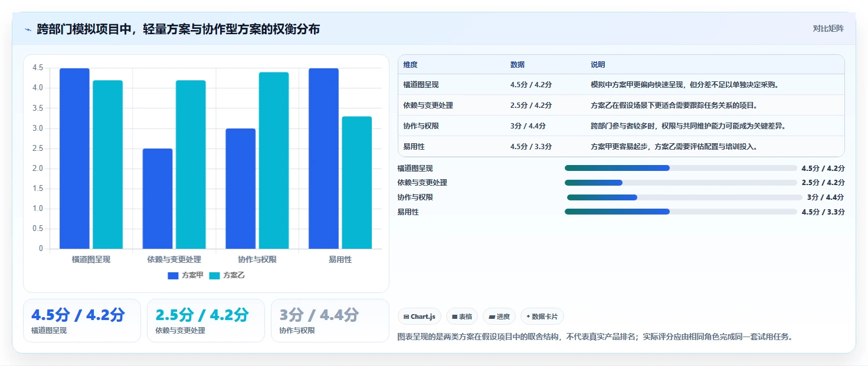Click x-axis label 协作与权限
This screenshot has width=868, height=366.
click(257, 259)
